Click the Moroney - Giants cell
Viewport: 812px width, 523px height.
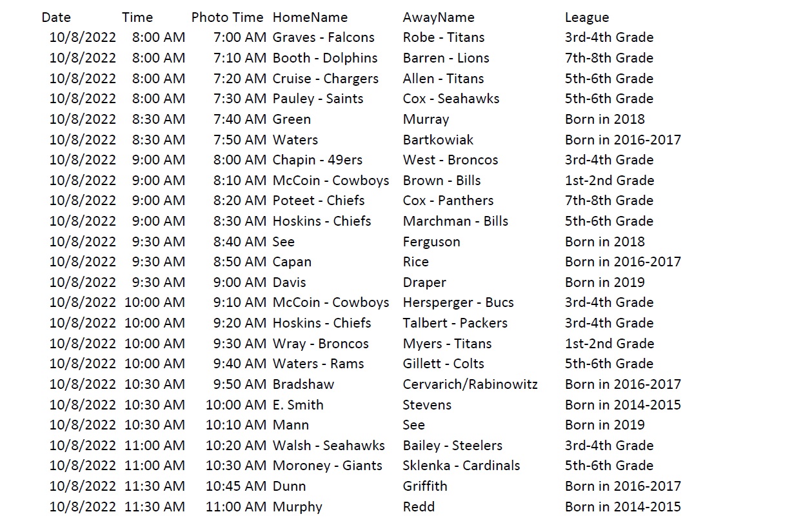(x=327, y=466)
